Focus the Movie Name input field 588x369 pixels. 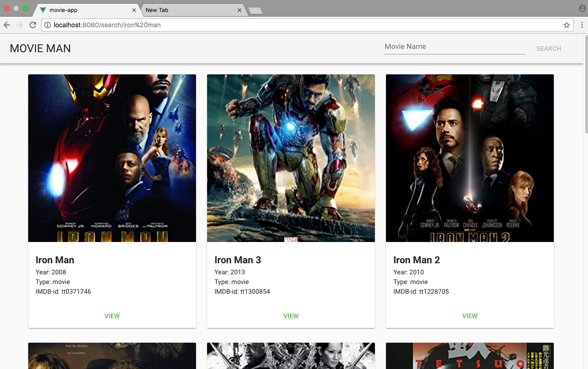point(454,47)
